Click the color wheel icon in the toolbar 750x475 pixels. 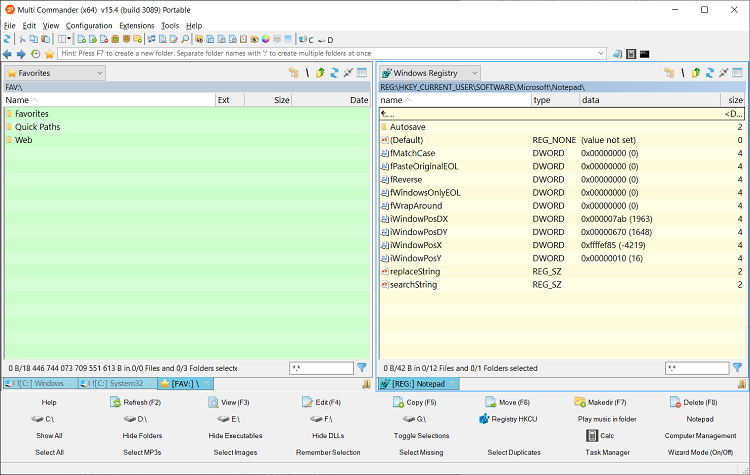point(263,39)
